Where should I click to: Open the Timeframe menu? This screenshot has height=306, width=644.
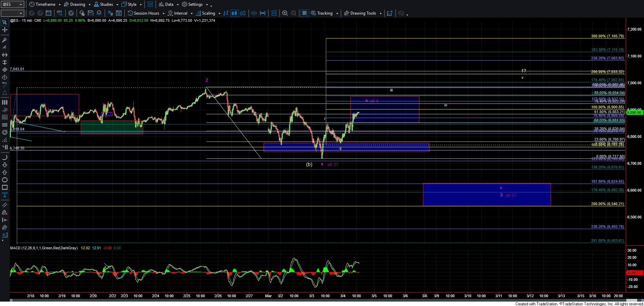pos(45,4)
